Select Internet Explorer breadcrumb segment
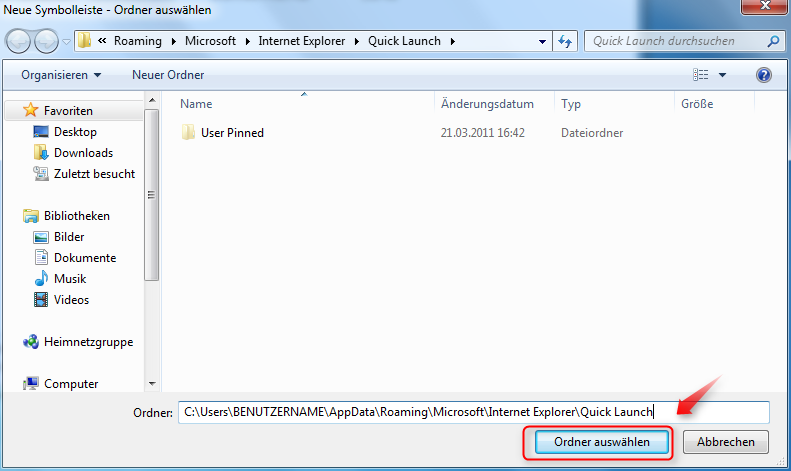Image resolution: width=791 pixels, height=471 pixels. pyautogui.click(x=302, y=41)
